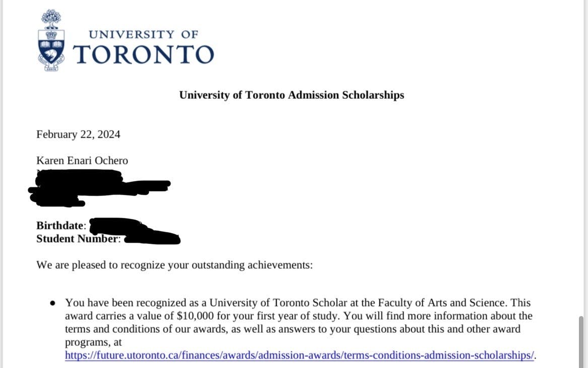Click the University of Toronto crest logo
This screenshot has height=368, width=588.
50,41
